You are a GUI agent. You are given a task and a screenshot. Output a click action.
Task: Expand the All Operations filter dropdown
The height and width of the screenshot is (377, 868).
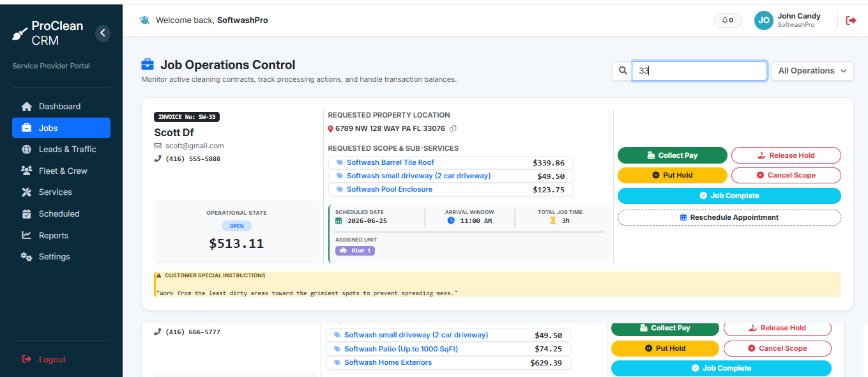coord(812,71)
